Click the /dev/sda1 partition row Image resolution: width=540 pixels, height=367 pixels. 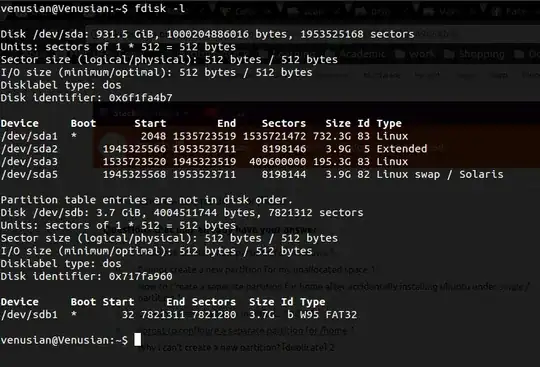(x=205, y=136)
